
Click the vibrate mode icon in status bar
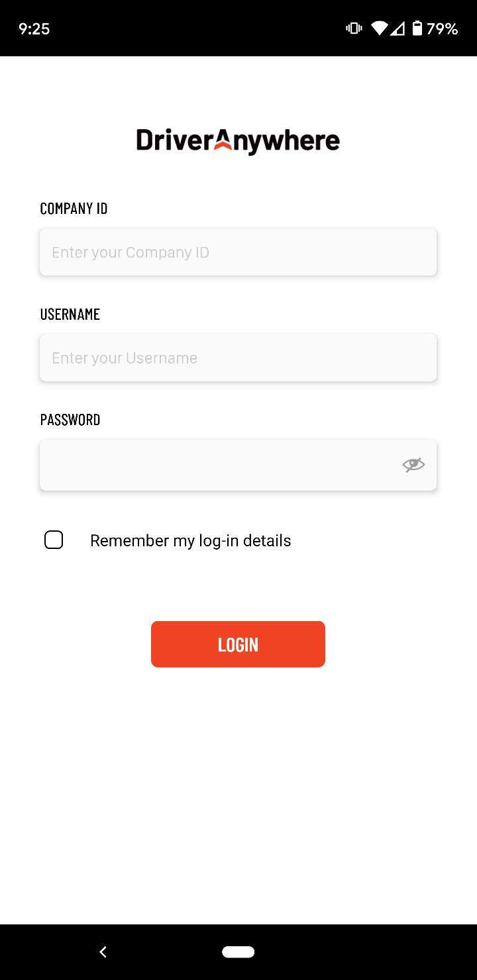click(x=354, y=28)
